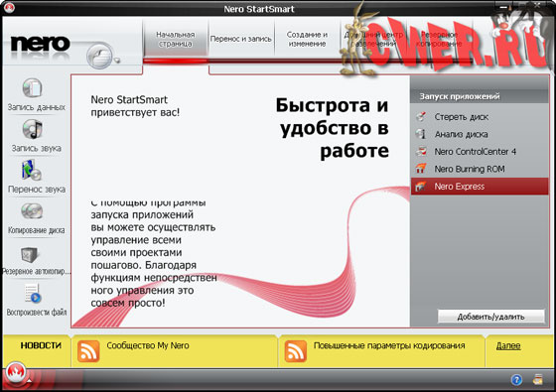Select the Запись звука audio burning icon
This screenshot has width=556, height=392.
(x=33, y=129)
